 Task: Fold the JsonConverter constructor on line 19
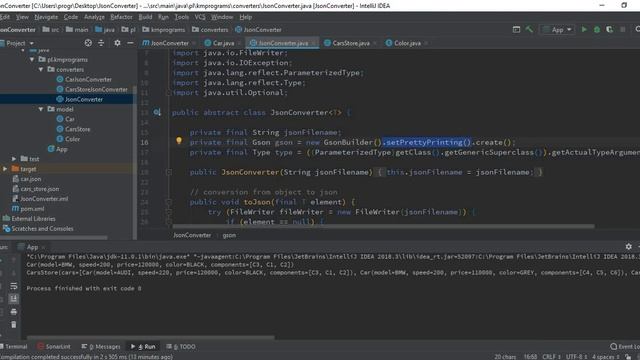pos(168,172)
